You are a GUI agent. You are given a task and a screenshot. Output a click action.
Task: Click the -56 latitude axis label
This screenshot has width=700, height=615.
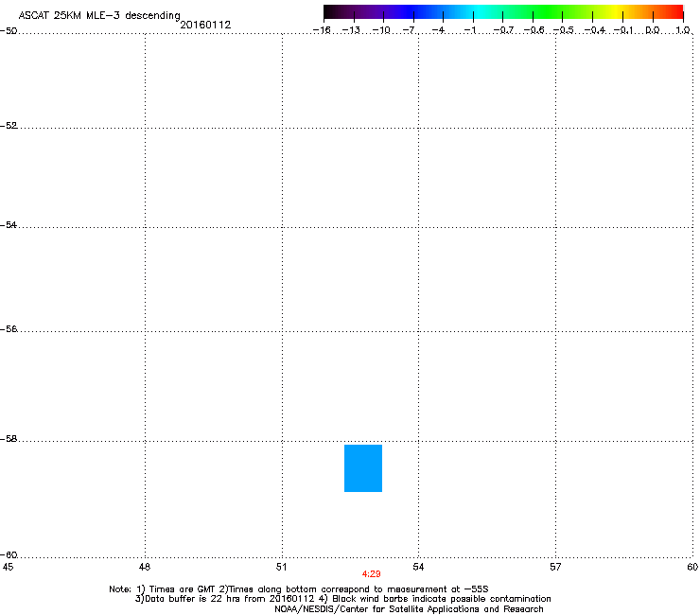click(x=9, y=328)
